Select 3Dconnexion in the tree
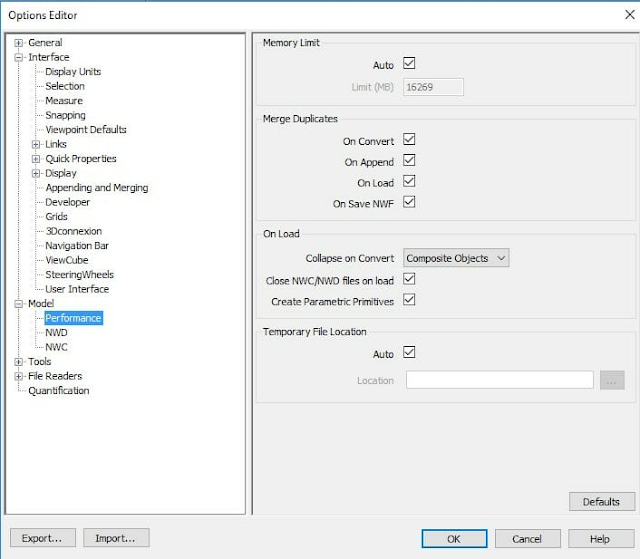Image resolution: width=640 pixels, height=559 pixels. pyautogui.click(x=73, y=231)
